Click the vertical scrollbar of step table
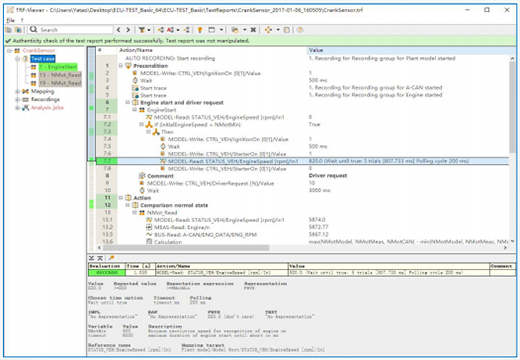 point(512,107)
